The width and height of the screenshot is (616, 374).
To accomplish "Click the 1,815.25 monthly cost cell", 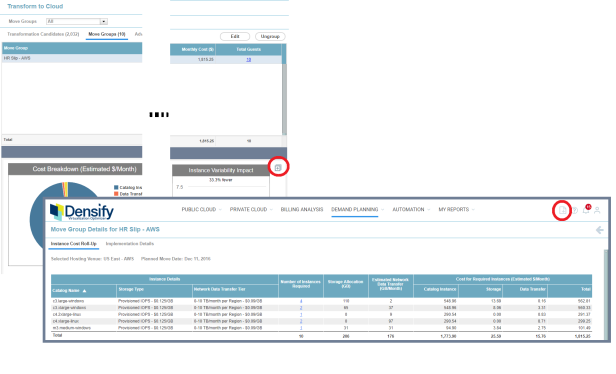I will point(206,60).
